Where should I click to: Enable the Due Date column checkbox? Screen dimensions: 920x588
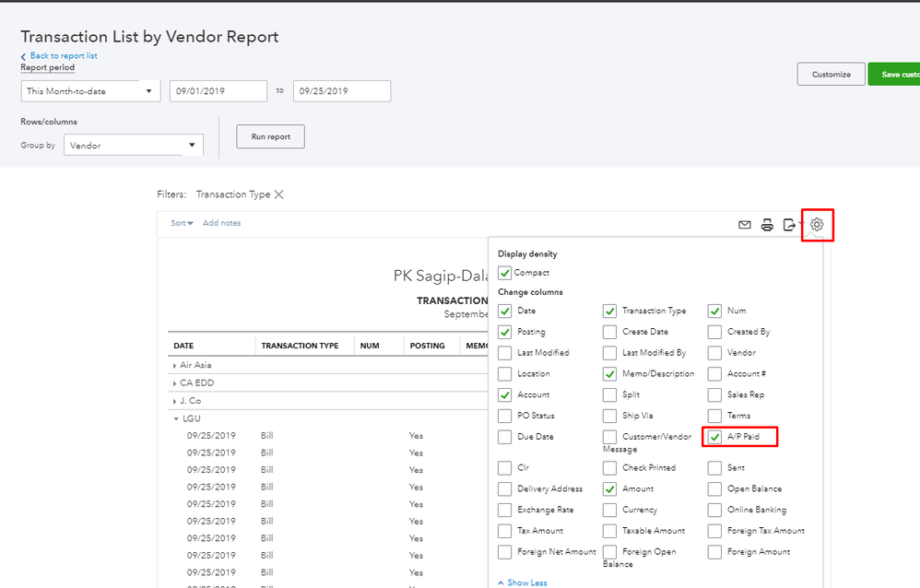click(x=504, y=437)
